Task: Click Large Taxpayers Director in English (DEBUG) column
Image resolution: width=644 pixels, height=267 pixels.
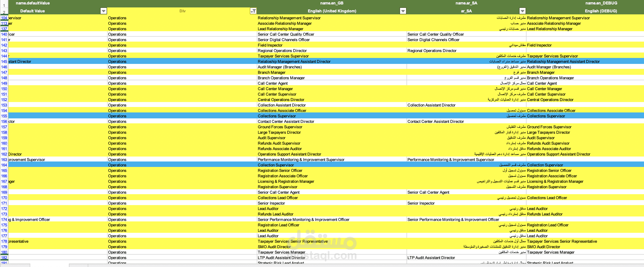Action: pos(548,132)
